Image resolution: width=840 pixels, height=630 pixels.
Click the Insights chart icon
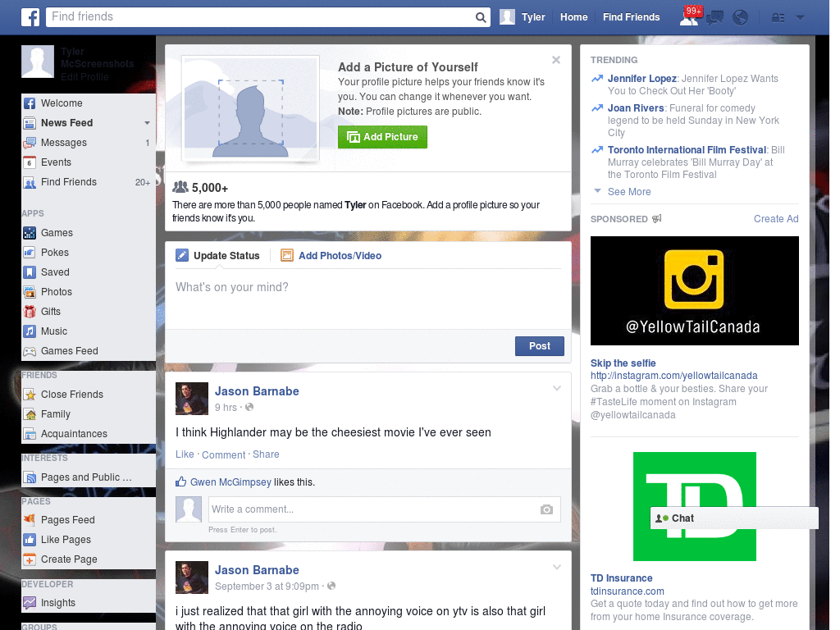click(30, 603)
